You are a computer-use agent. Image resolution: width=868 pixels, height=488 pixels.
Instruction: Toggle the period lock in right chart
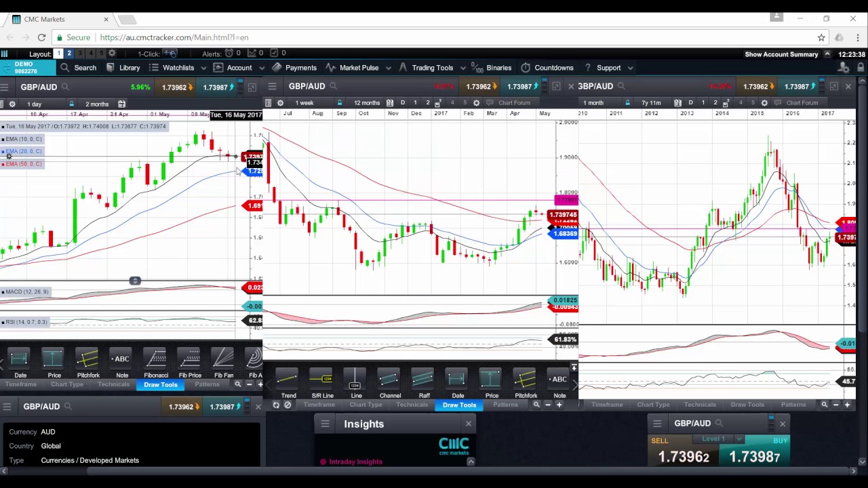(x=627, y=103)
